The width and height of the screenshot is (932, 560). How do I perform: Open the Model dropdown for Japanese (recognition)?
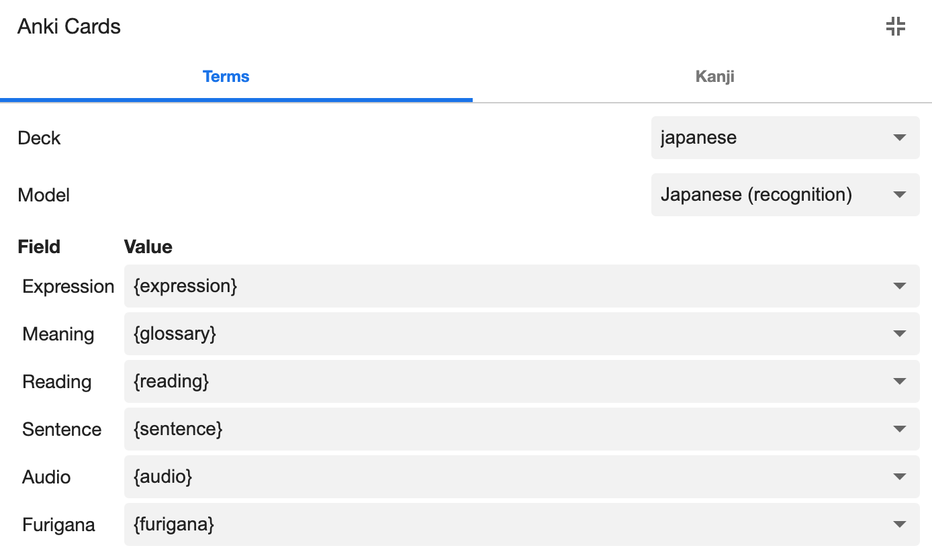pos(784,195)
